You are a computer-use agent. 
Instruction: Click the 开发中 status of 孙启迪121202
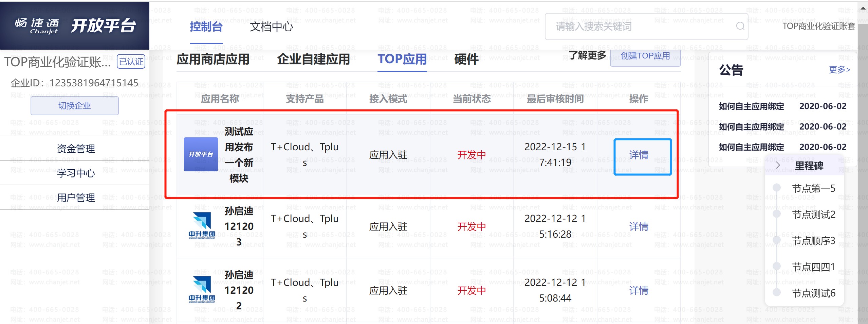tap(472, 290)
